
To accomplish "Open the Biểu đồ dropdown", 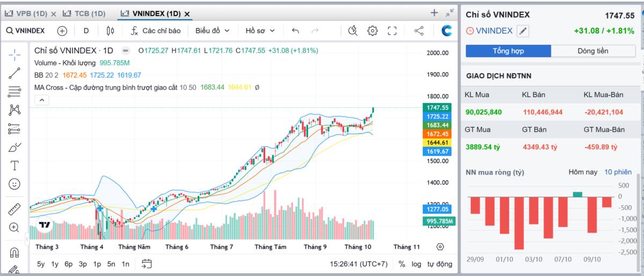I will tap(213, 31).
